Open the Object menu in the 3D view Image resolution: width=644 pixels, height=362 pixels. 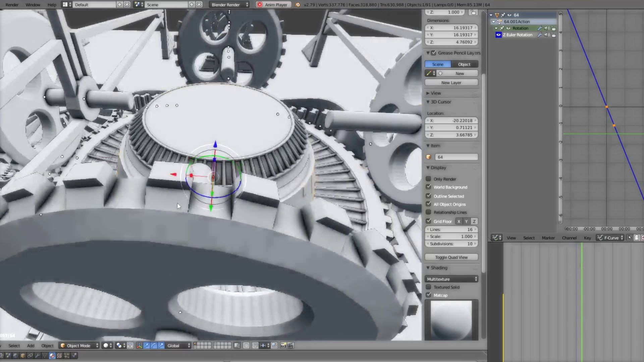click(x=47, y=345)
